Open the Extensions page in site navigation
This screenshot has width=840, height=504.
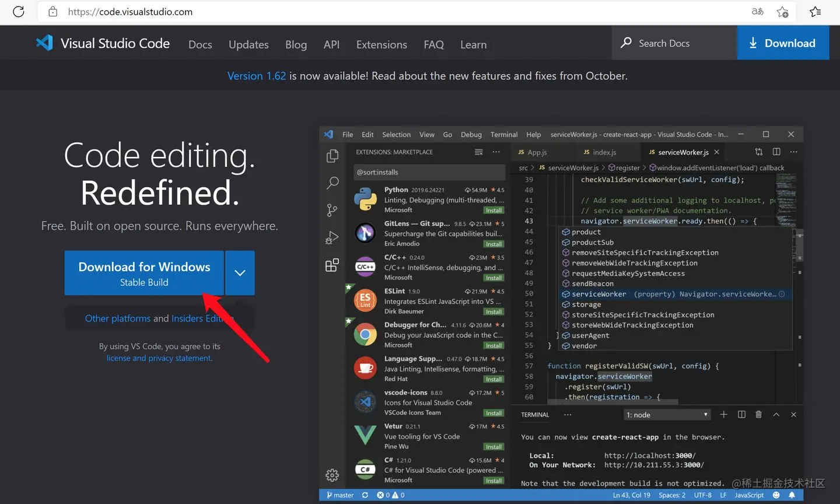[381, 44]
